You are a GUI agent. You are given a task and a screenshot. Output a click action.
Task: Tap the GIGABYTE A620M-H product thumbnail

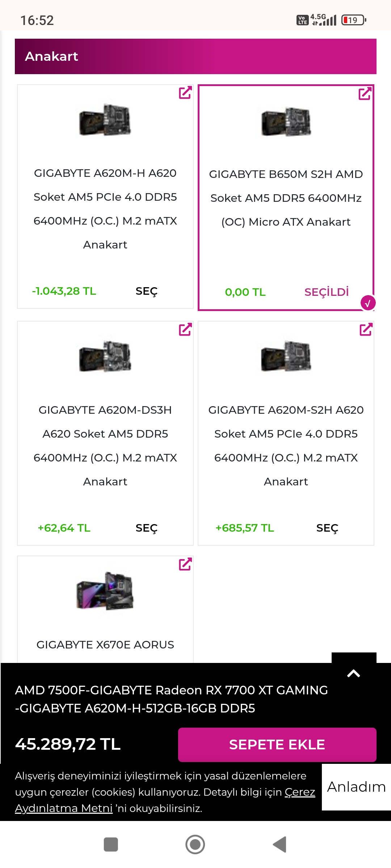pyautogui.click(x=105, y=120)
